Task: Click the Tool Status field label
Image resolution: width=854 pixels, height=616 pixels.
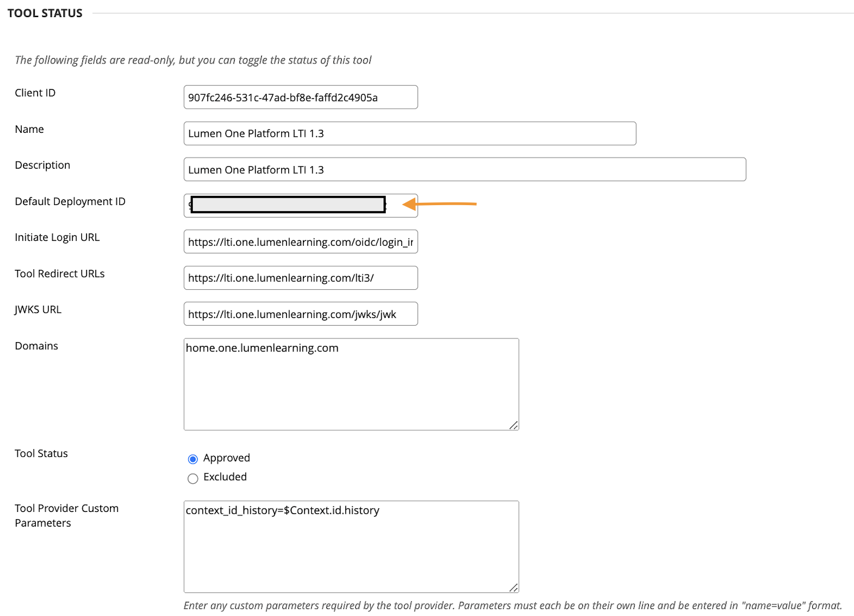Action: [41, 453]
